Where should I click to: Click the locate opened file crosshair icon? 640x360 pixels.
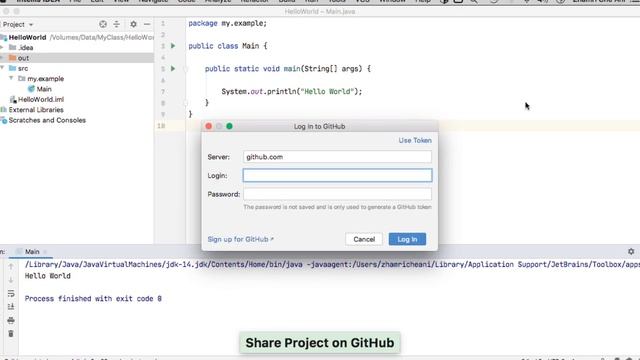coord(103,24)
